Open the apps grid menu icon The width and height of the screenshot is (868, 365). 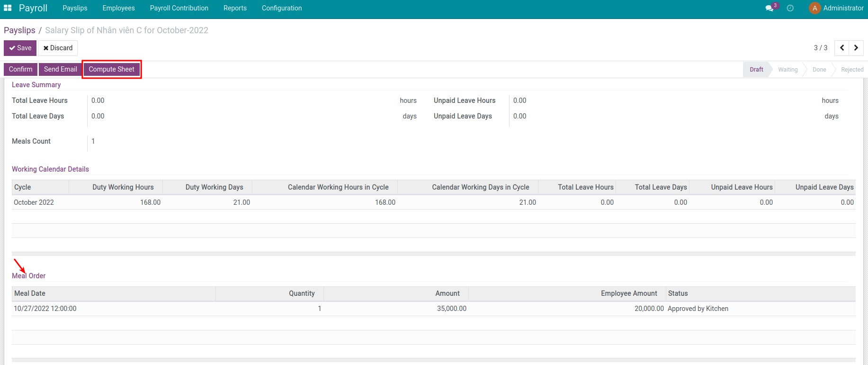point(8,8)
